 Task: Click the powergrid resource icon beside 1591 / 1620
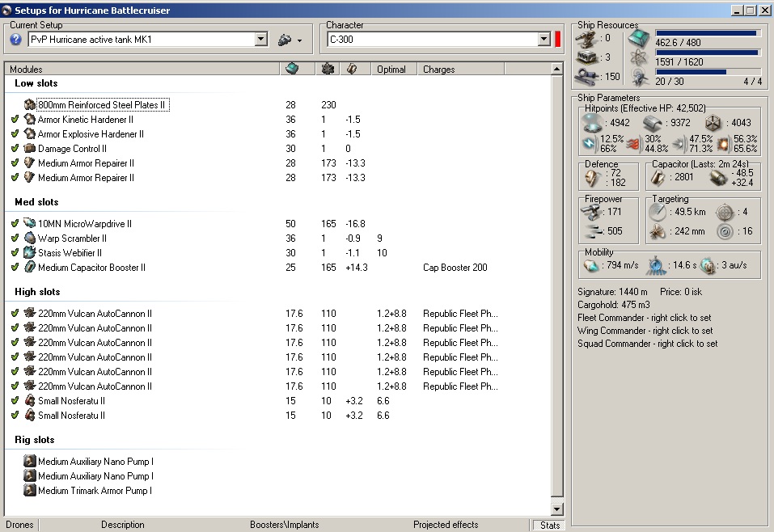(639, 58)
